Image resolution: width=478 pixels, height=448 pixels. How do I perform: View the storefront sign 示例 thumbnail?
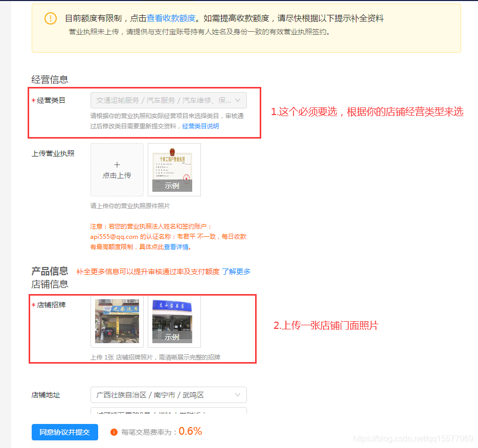(174, 321)
